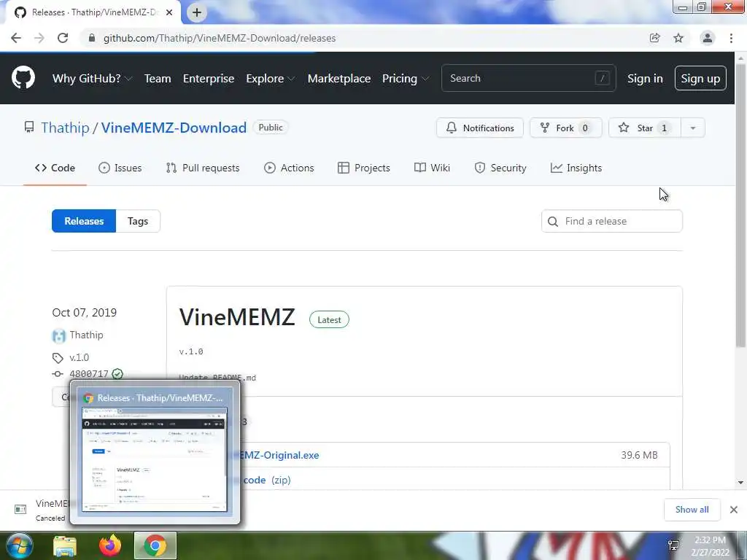Image resolution: width=747 pixels, height=560 pixels.
Task: Download source code zip
Action: pos(267,480)
